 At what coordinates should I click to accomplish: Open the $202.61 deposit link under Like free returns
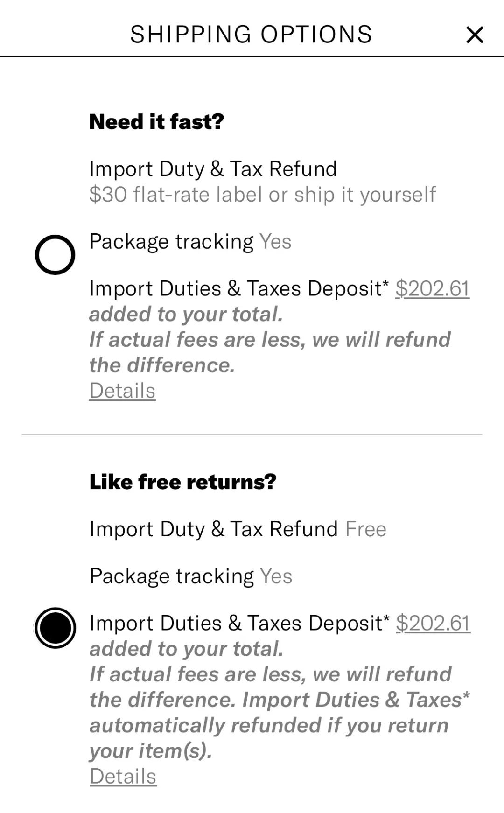(x=433, y=623)
